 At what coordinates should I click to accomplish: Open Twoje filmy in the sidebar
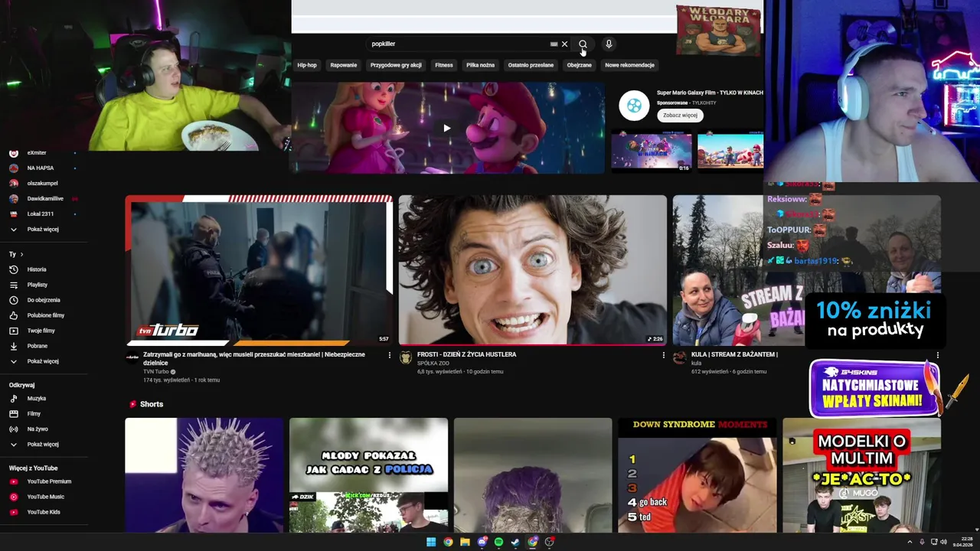pos(42,331)
